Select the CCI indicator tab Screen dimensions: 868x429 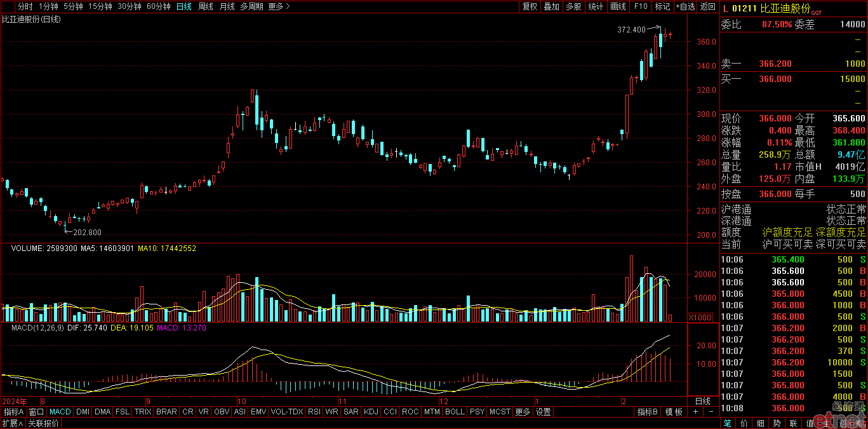(390, 412)
